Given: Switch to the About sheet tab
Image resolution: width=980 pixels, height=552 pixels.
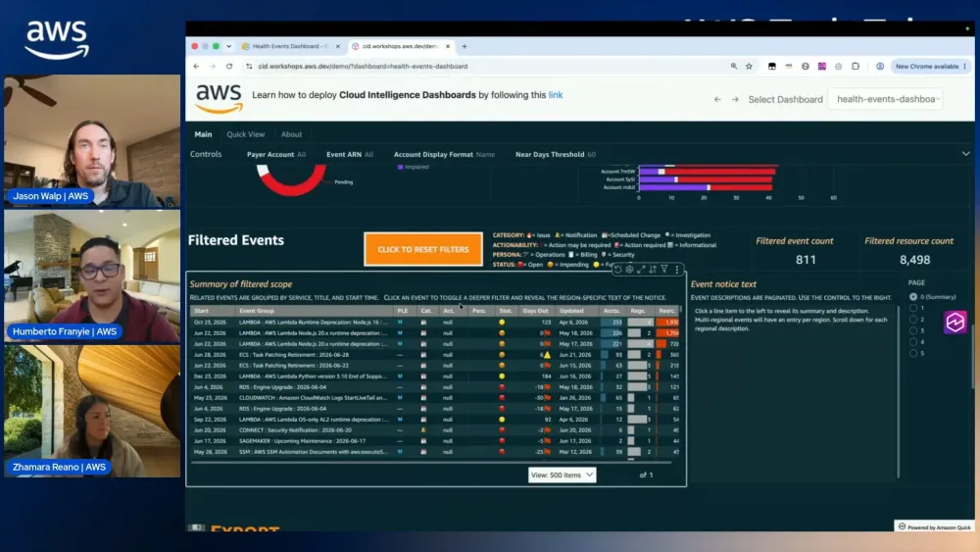Looking at the screenshot, I should 291,134.
